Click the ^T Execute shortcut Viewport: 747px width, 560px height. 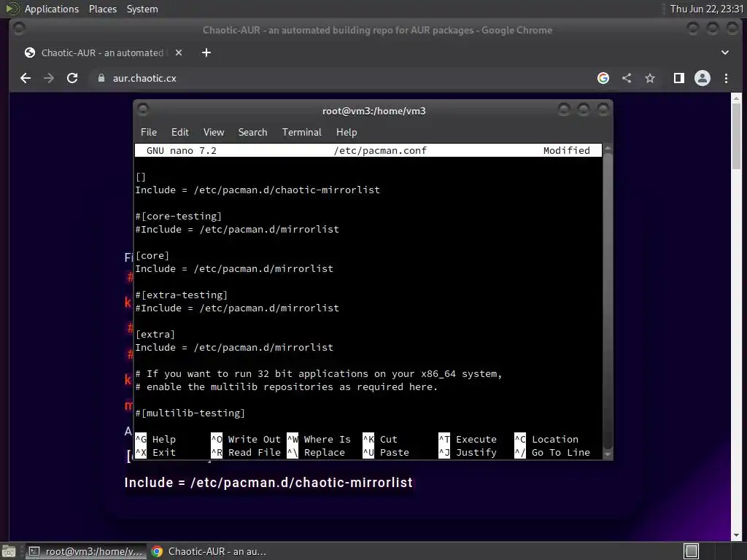pos(468,439)
